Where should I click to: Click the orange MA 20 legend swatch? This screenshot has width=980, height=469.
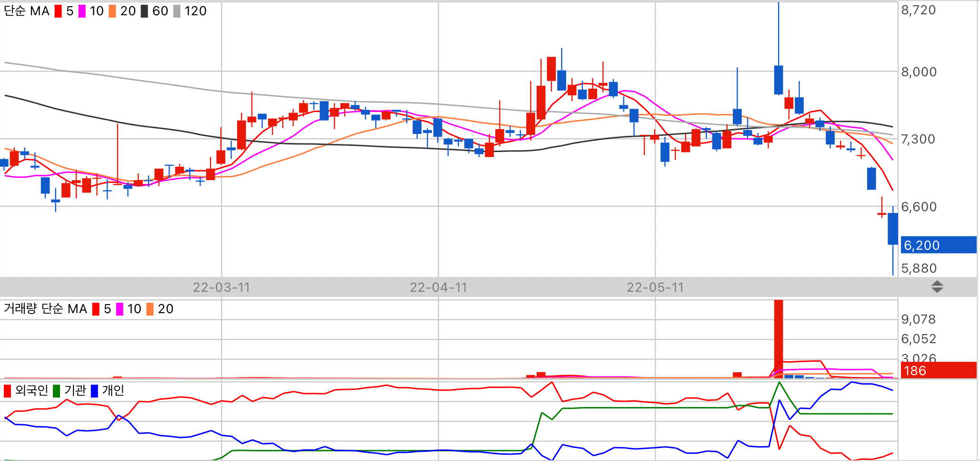pyautogui.click(x=112, y=11)
